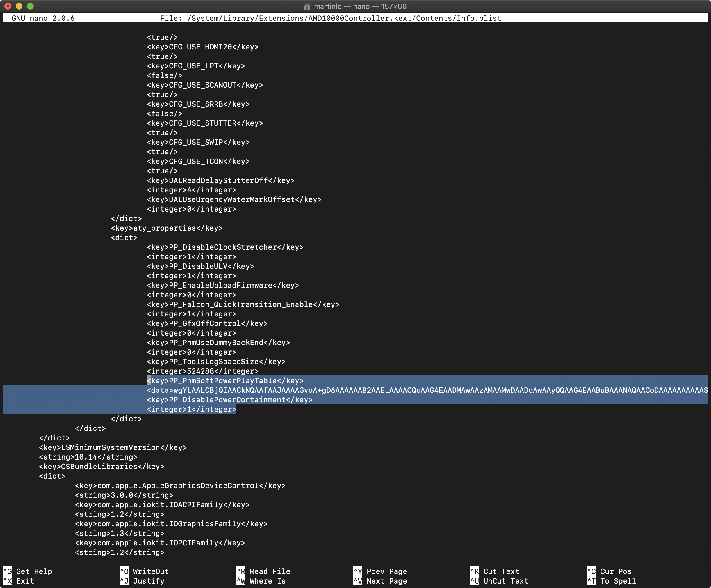The width and height of the screenshot is (711, 588).
Task: Open GNU nano menu bar item
Action: click(x=45, y=18)
